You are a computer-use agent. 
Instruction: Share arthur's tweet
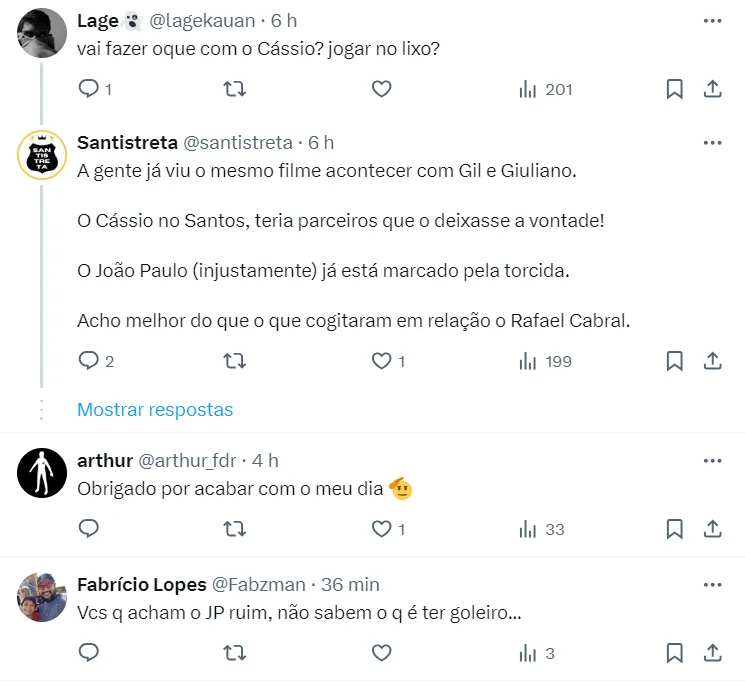click(x=713, y=529)
